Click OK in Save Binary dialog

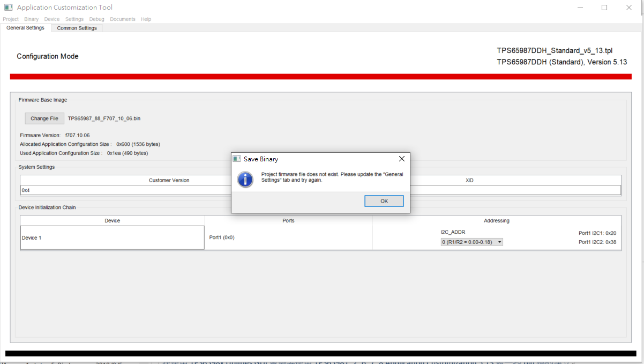(384, 201)
